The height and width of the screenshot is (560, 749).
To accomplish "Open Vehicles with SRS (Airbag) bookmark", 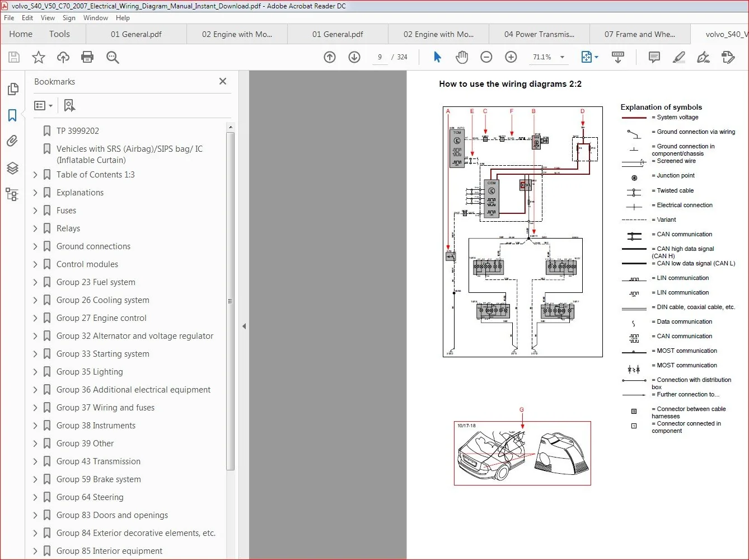I will [129, 154].
